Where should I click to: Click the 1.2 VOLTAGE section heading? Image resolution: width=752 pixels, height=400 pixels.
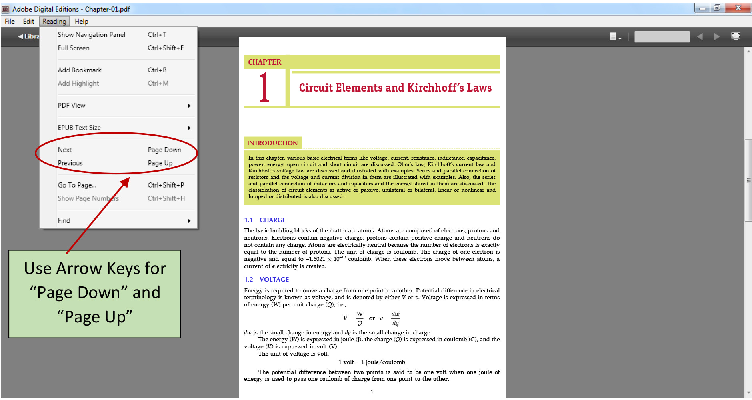(267, 279)
